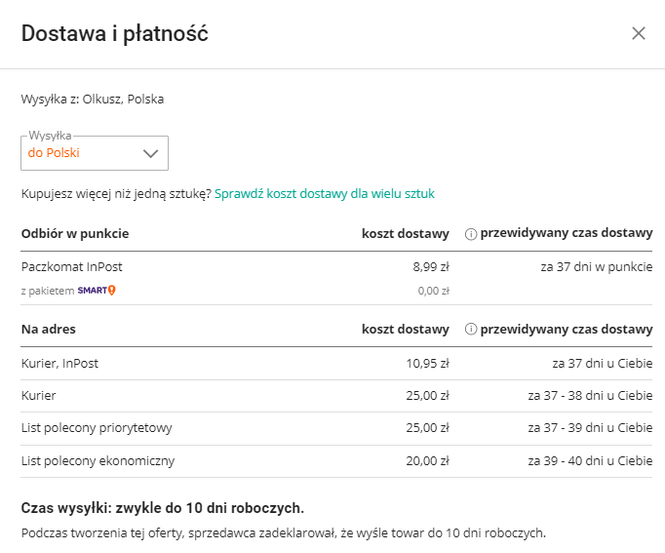Close the Dostawa i płatność dialog
The height and width of the screenshot is (553, 665).
point(638,34)
